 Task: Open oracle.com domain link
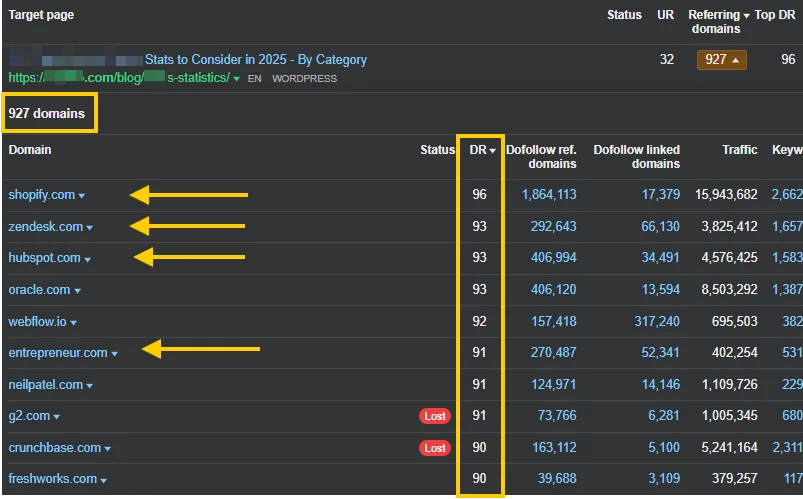pos(39,290)
